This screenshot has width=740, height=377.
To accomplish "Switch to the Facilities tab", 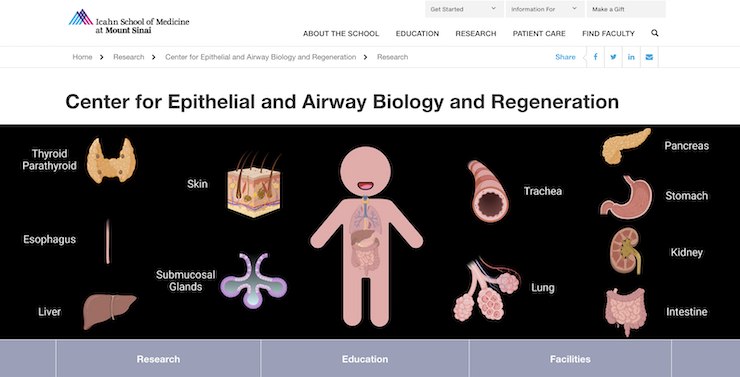I will tap(570, 359).
